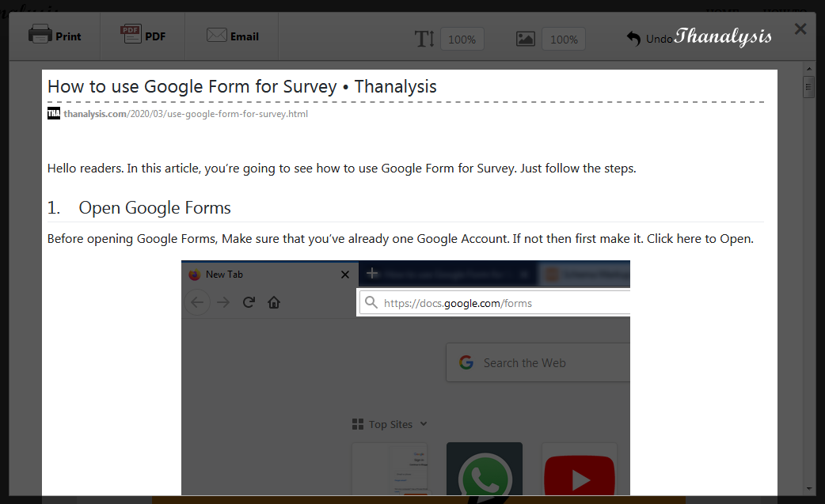Click the Firefox screenshot image
Viewport: 825px width, 504px height.
click(405, 377)
